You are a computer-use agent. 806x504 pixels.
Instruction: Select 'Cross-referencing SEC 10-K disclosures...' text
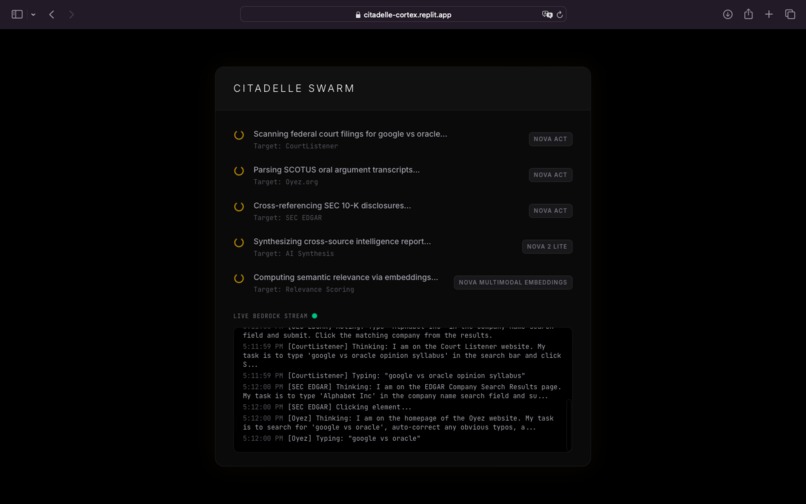click(332, 206)
